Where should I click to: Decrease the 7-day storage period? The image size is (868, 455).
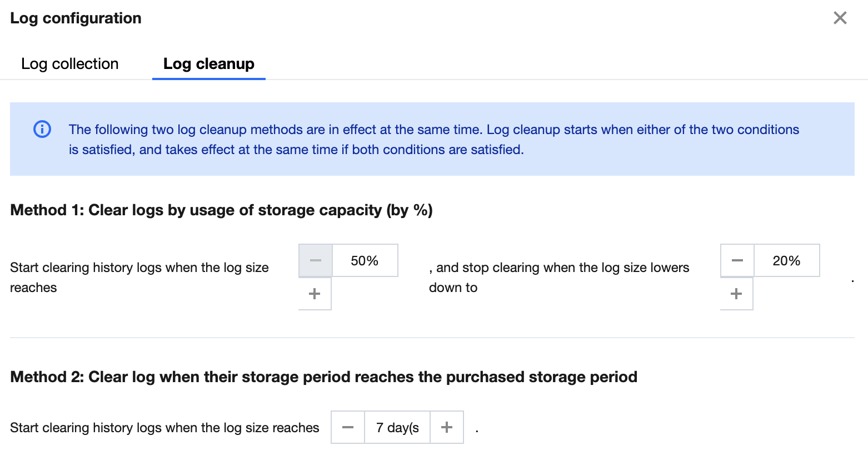tap(348, 427)
